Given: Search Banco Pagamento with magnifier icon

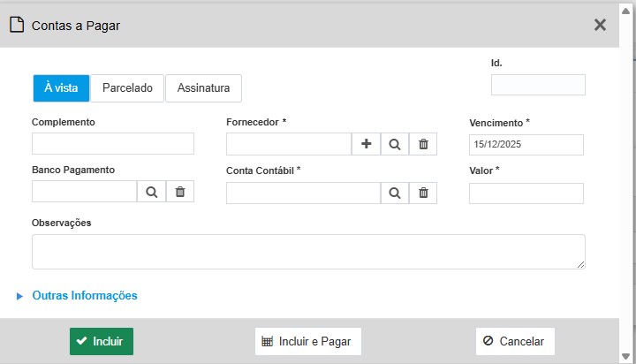Looking at the screenshot, I should click(x=151, y=192).
